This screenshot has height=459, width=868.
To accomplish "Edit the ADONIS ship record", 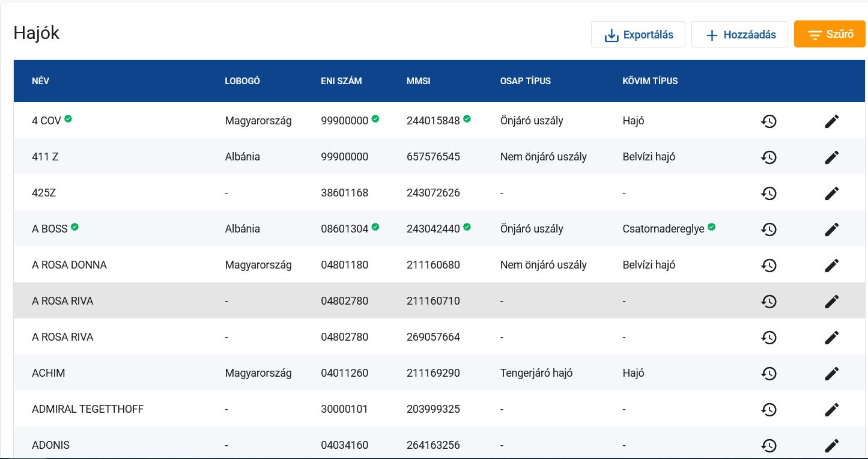I will (x=831, y=445).
